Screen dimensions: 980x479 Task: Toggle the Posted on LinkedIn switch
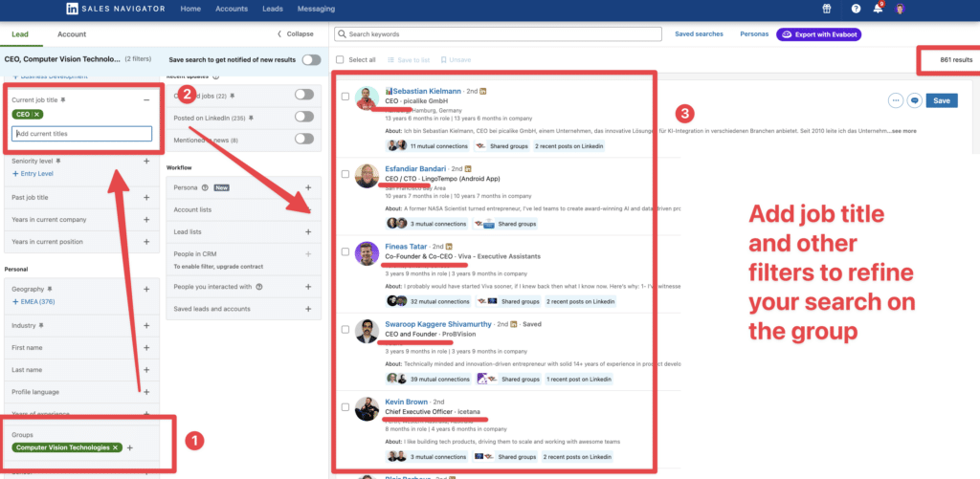pos(304,116)
